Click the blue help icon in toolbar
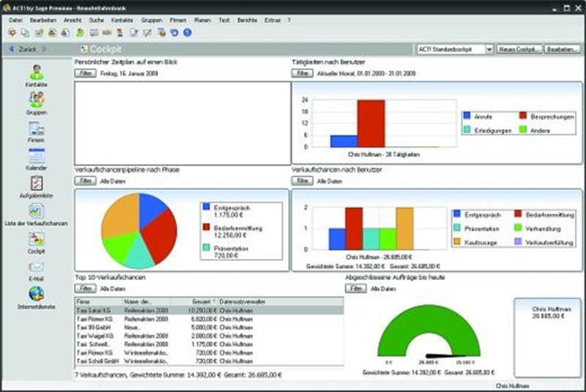Viewport: 586px width, 392px height. [x=188, y=33]
